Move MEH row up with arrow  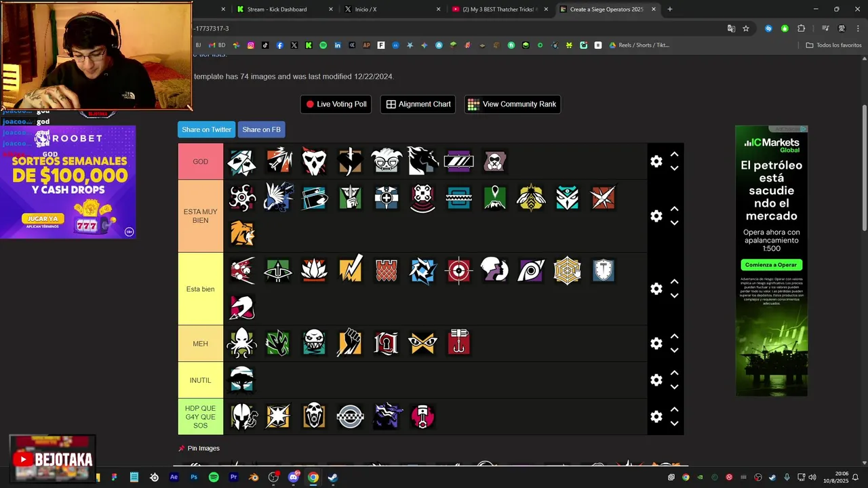pyautogui.click(x=674, y=337)
